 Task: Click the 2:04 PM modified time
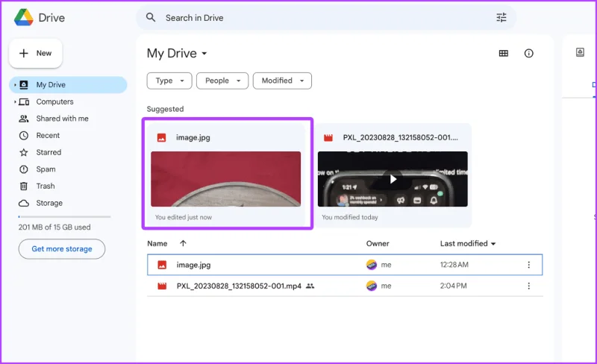coord(453,286)
